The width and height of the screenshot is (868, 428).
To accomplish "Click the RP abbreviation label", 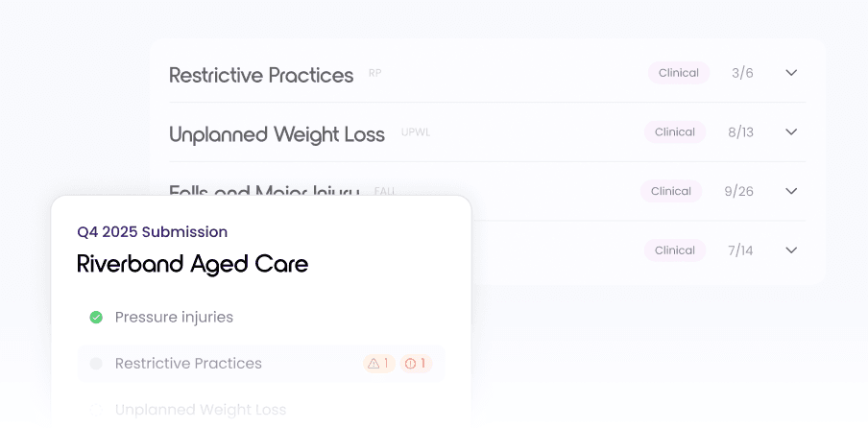I will click(374, 73).
